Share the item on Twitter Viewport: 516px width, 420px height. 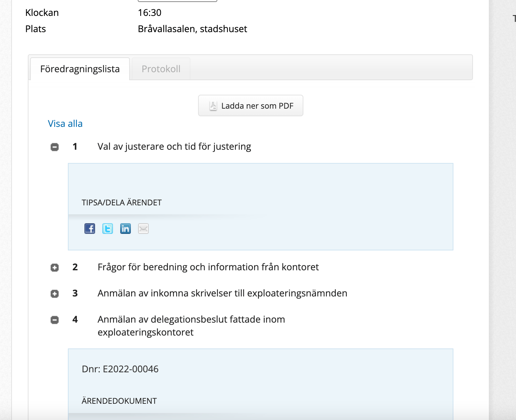[108, 229]
